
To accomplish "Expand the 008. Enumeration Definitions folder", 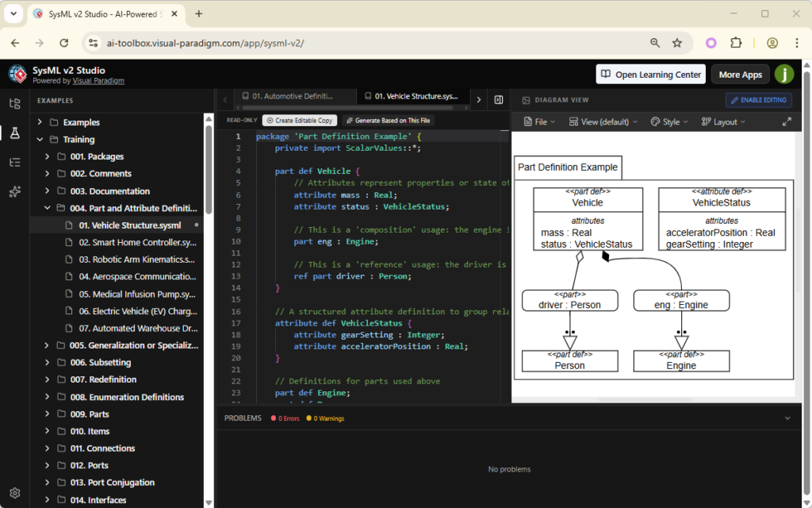I will 47,397.
